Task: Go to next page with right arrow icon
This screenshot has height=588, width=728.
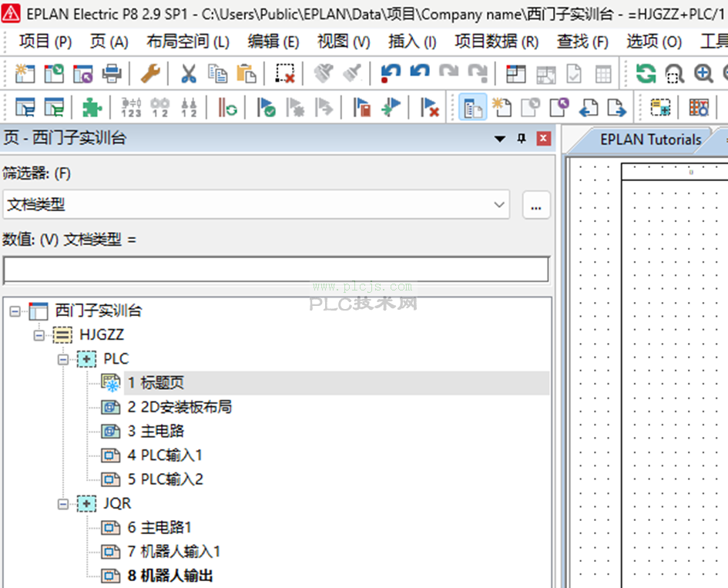Action: point(617,107)
